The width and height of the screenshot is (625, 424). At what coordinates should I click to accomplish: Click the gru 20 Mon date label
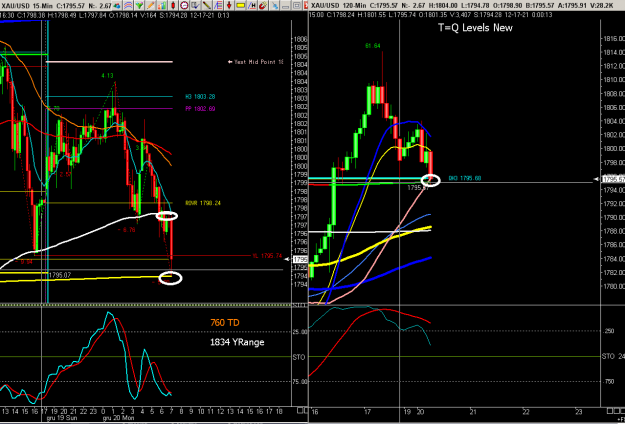(117, 418)
